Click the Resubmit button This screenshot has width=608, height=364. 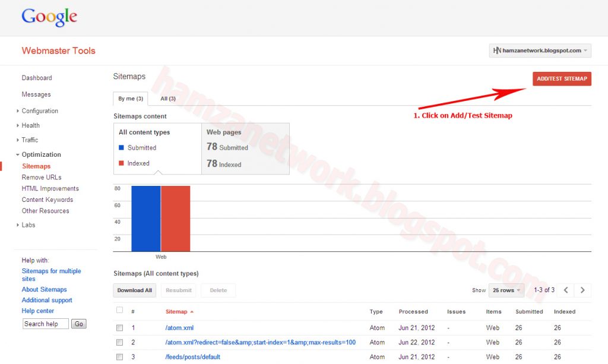pos(178,290)
